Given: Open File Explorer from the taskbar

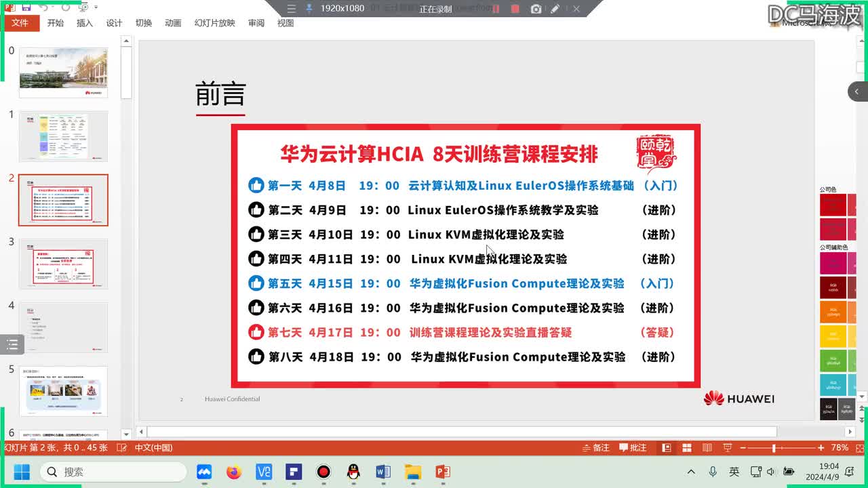Looking at the screenshot, I should click(x=413, y=472).
